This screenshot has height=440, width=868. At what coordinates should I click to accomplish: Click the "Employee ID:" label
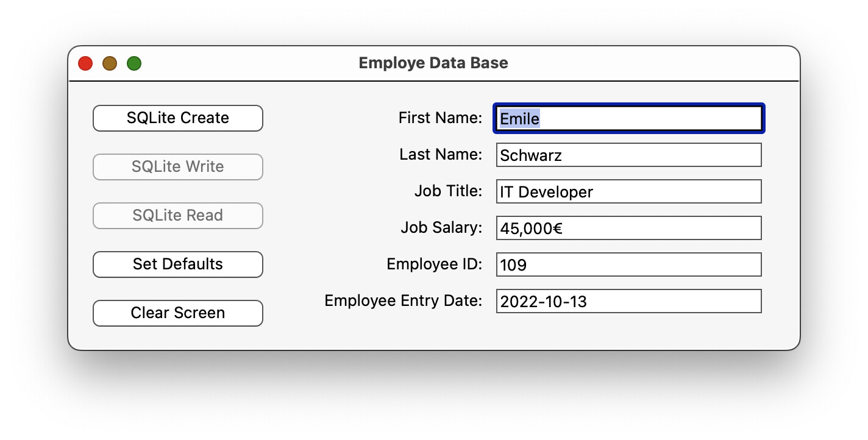(435, 264)
